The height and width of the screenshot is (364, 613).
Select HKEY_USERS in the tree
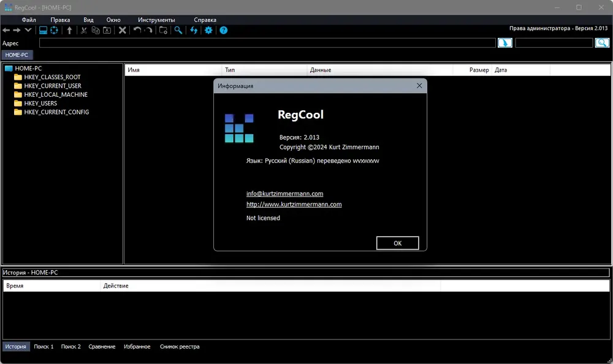[x=40, y=103]
